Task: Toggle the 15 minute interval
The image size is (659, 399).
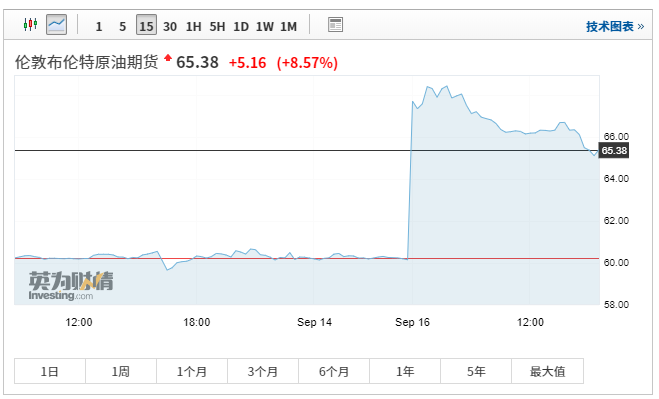Action: 146,25
